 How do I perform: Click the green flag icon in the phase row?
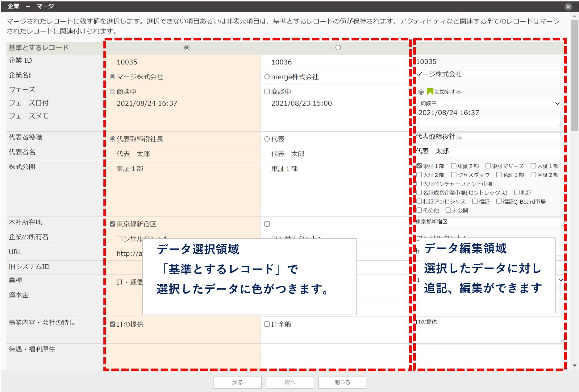[430, 92]
